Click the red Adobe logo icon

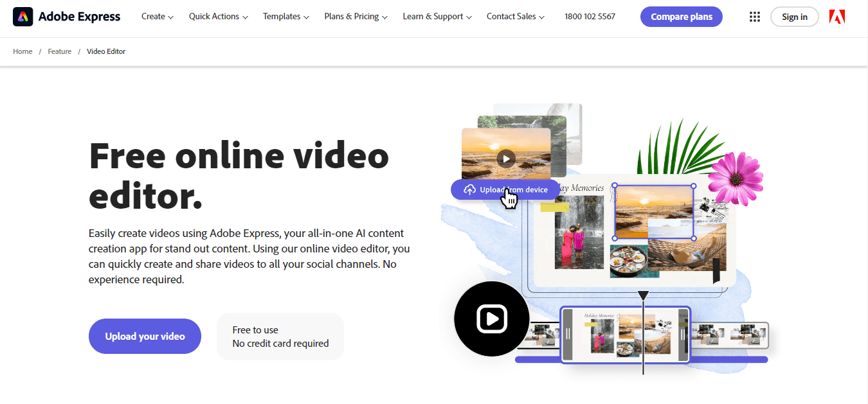pos(837,17)
